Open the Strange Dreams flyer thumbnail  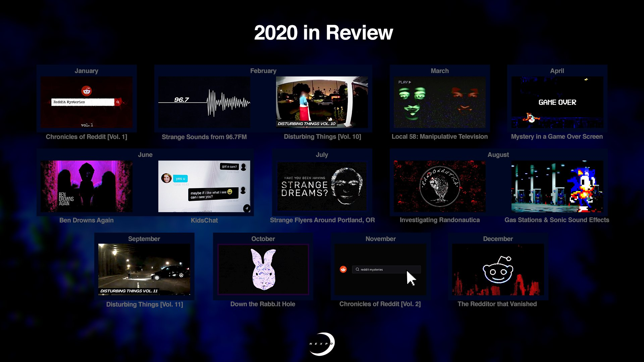322,186
